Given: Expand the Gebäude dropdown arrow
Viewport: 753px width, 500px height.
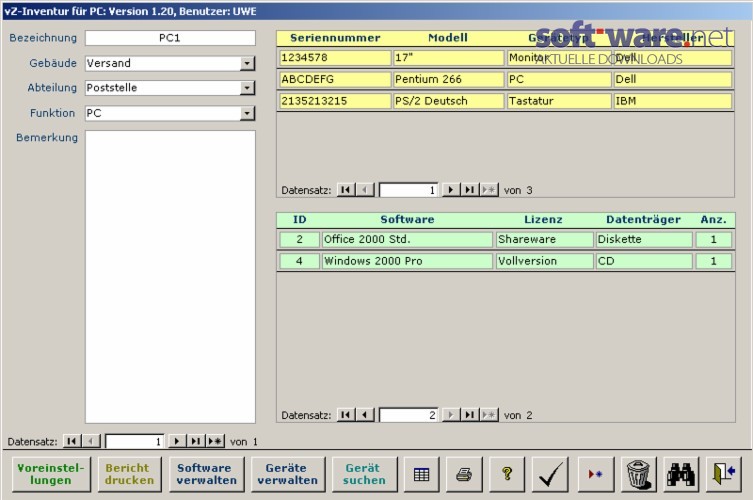Looking at the screenshot, I should [247, 63].
